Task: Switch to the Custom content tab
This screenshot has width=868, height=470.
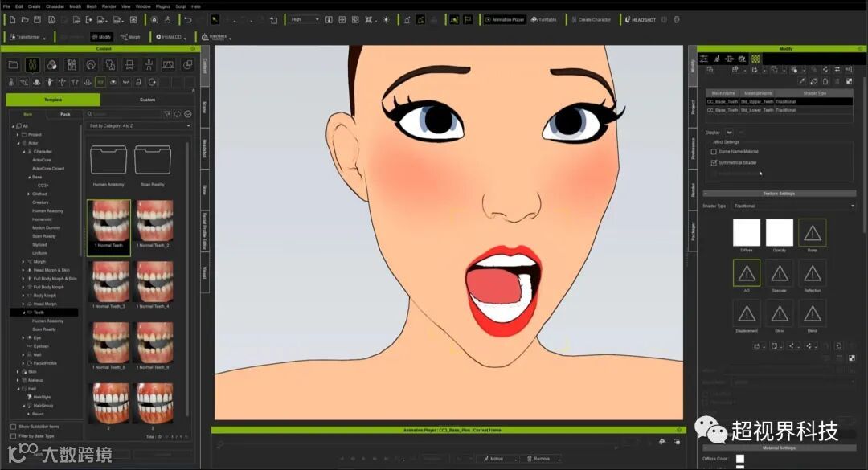Action: coord(148,100)
